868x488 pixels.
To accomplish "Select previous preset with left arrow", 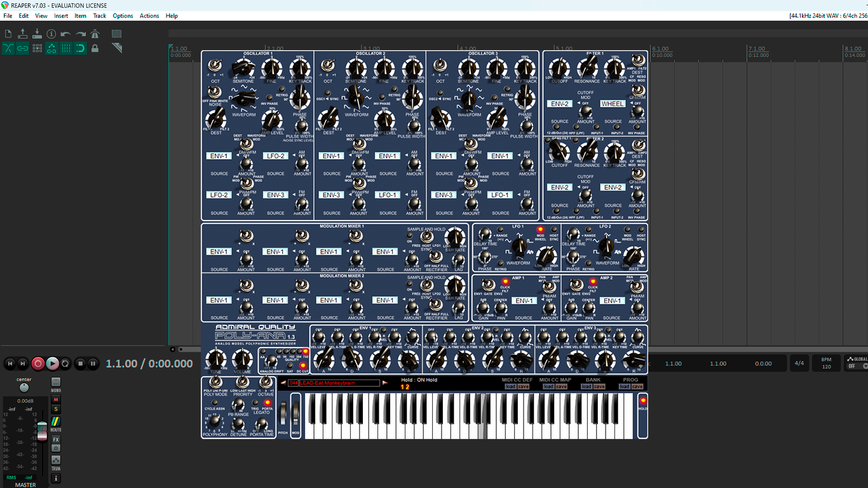I will tap(283, 383).
